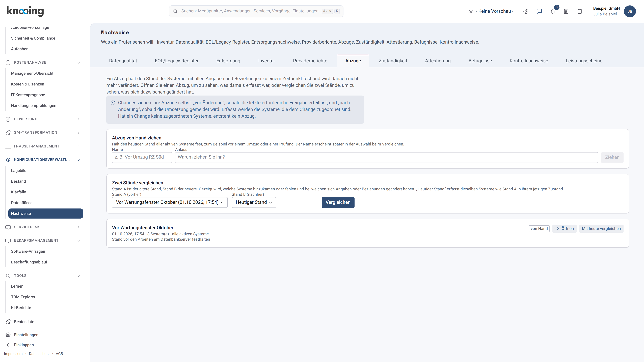Click the Konfigurationsverwaltung section icon
Viewport: 644px width, 362px height.
pyautogui.click(x=8, y=160)
